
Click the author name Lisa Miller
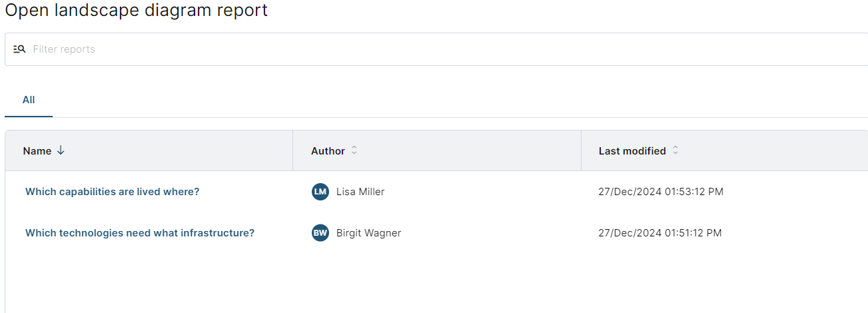[x=360, y=192]
